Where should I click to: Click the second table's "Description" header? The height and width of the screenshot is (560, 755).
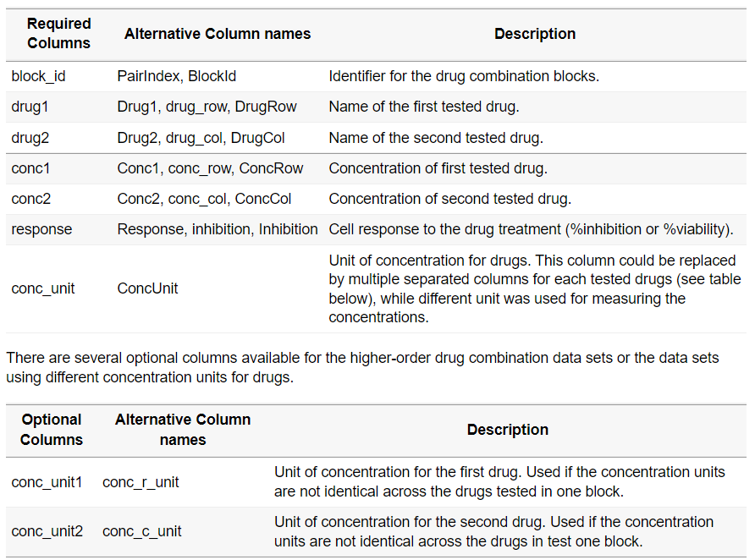pos(508,429)
